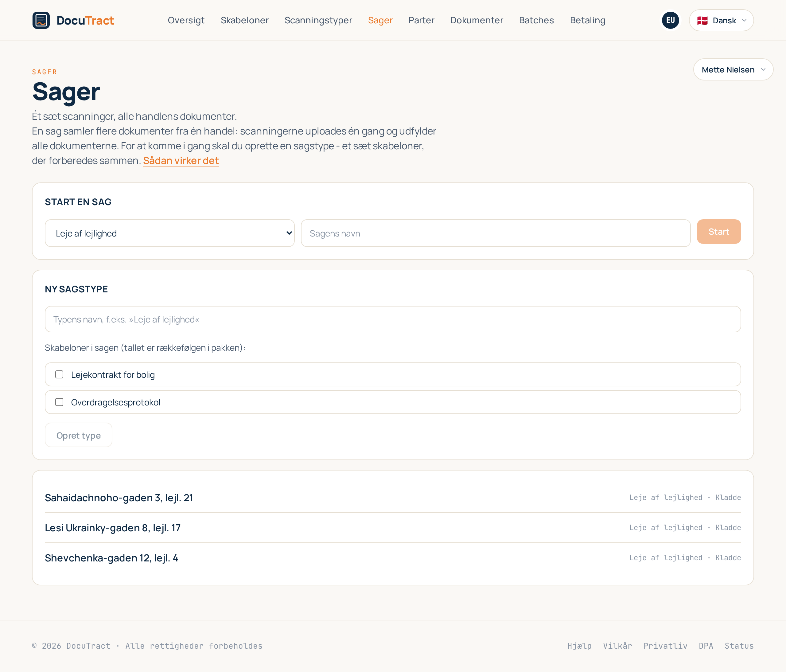Open case Sahaidachnoho-gaden 3, lejl. 21
The image size is (786, 672).
119,498
